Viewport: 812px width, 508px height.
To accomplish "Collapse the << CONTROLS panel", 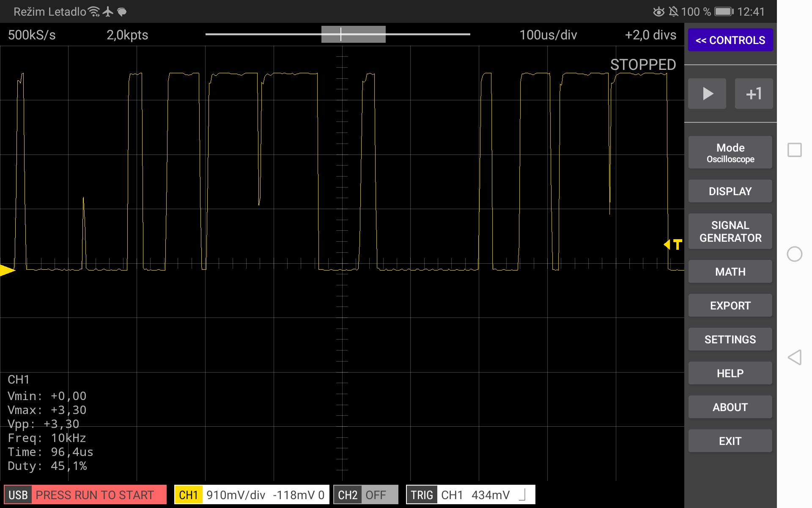I will (730, 40).
